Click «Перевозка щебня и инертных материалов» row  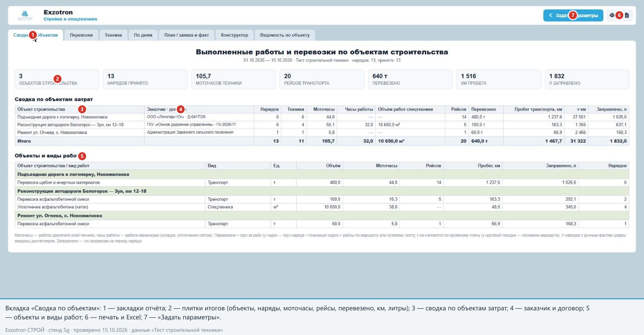322,183
